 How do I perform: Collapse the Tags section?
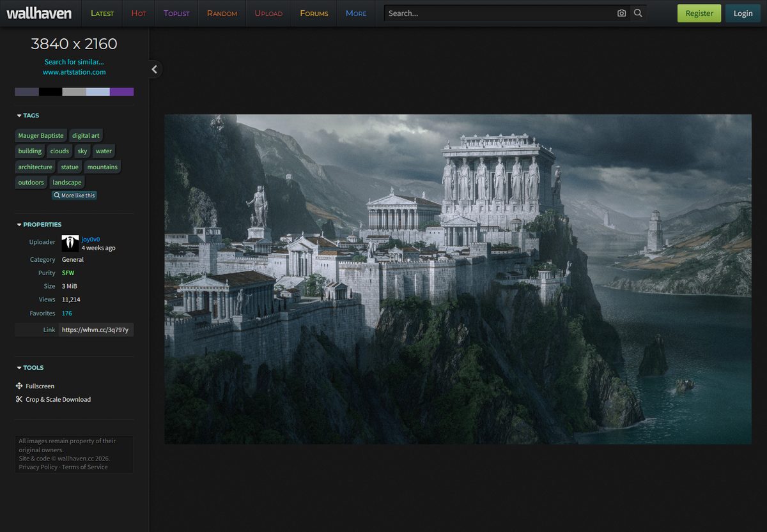28,116
